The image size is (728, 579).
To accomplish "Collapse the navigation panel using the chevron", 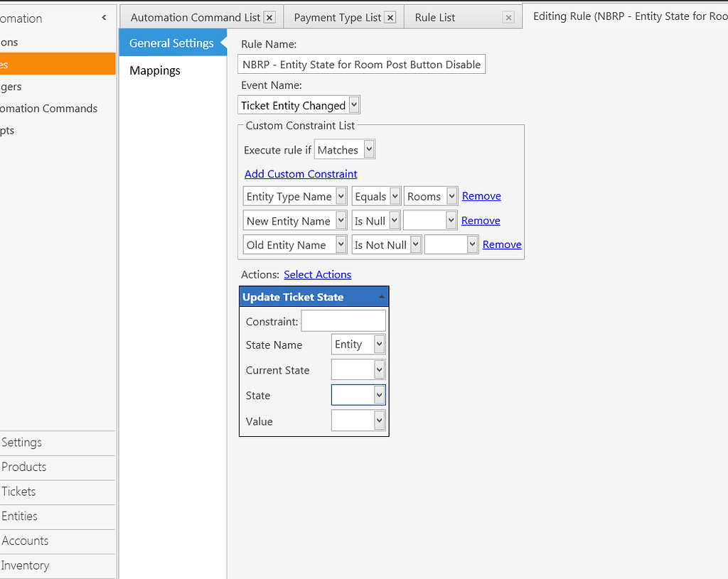I will pyautogui.click(x=104, y=16).
